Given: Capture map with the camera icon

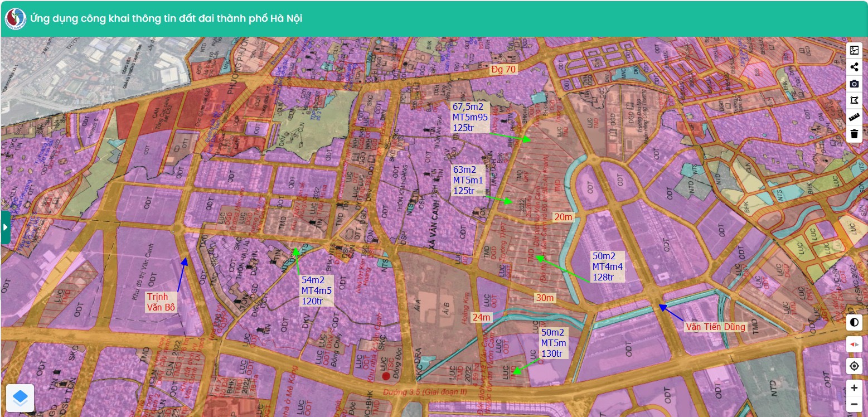Looking at the screenshot, I should pyautogui.click(x=854, y=84).
